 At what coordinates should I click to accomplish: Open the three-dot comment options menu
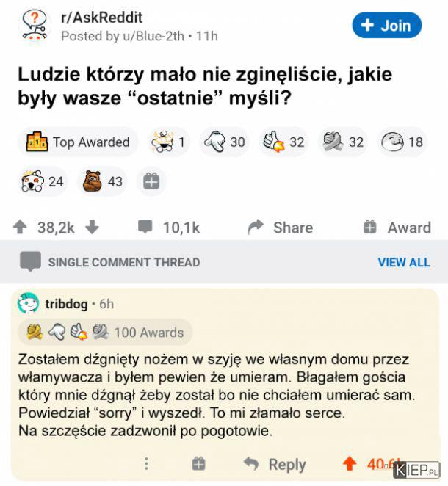tap(146, 464)
